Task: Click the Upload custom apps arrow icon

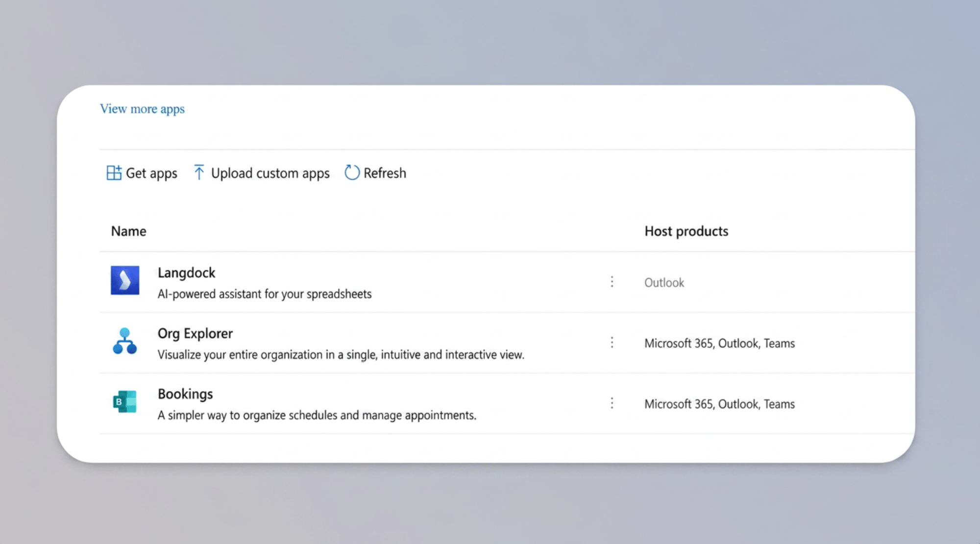Action: (199, 173)
